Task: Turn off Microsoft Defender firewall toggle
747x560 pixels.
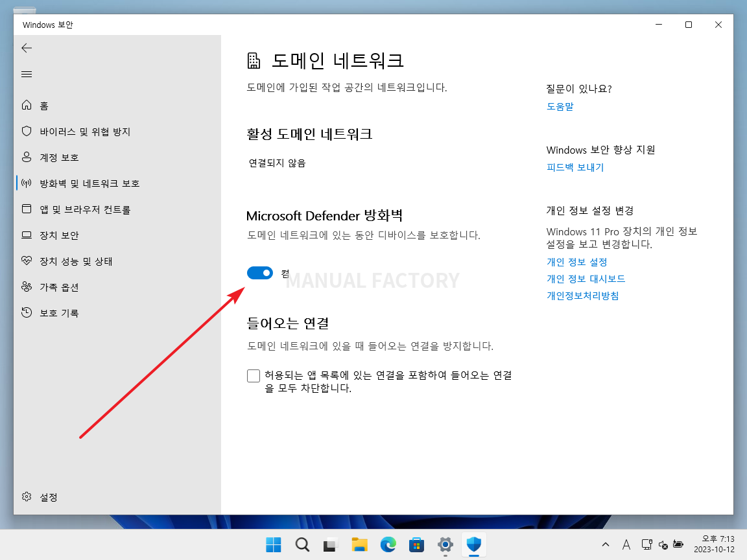Action: [259, 273]
